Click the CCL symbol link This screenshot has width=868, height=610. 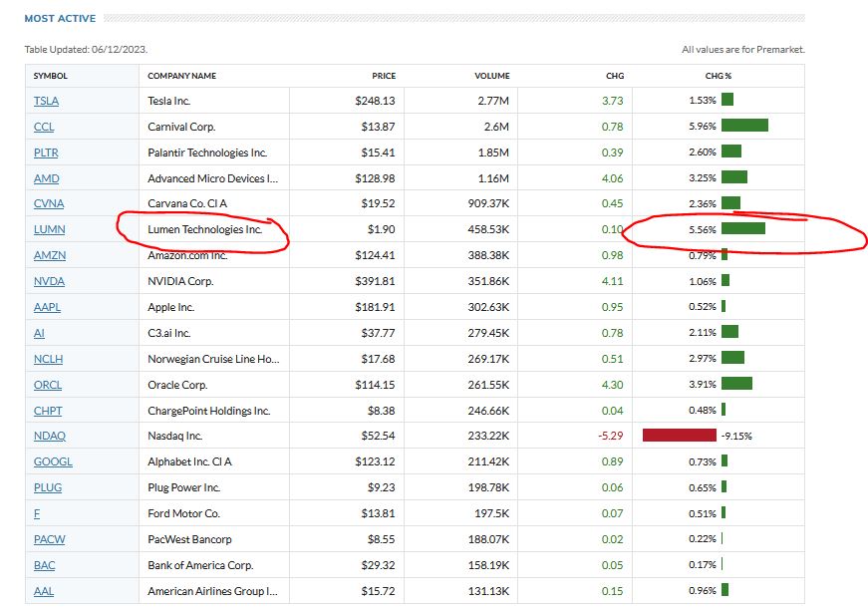click(x=44, y=127)
